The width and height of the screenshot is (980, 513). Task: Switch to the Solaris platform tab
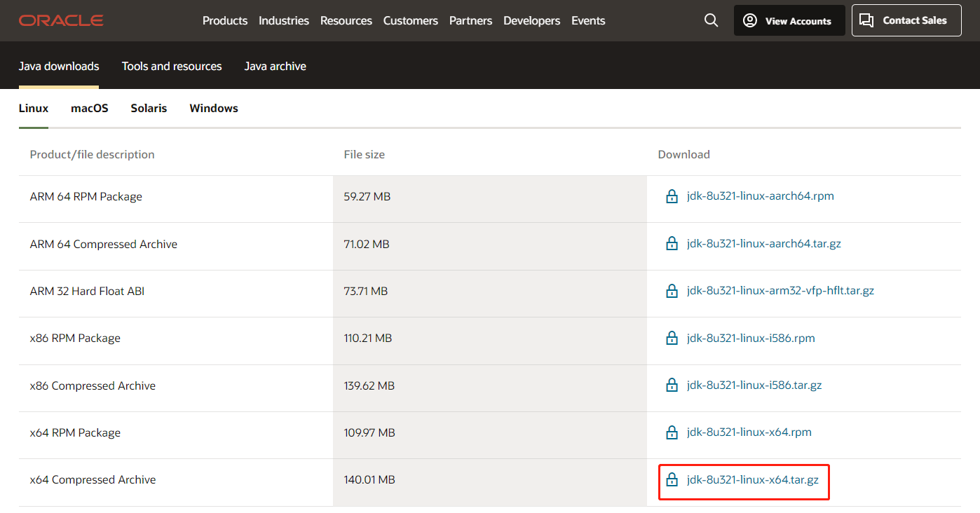point(149,109)
